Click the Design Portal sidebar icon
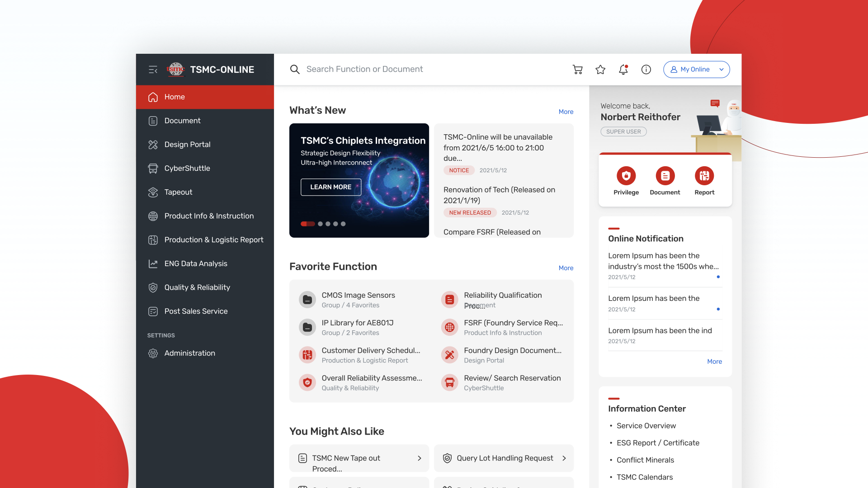 (x=153, y=145)
